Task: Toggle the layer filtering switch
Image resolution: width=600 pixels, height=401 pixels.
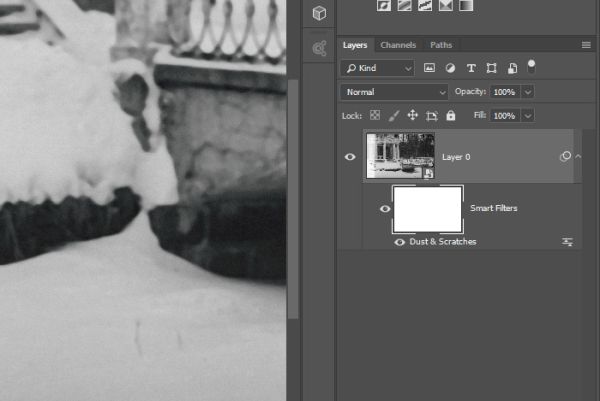Action: 531,67
